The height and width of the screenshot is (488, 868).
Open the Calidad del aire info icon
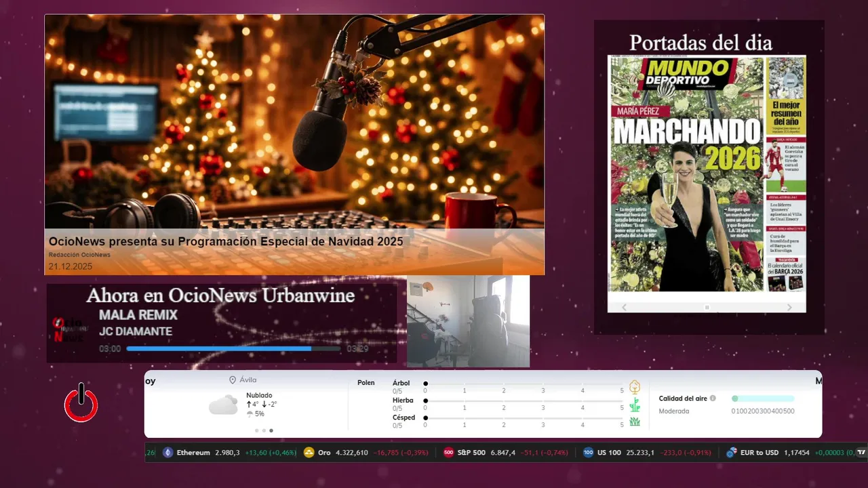[713, 399]
